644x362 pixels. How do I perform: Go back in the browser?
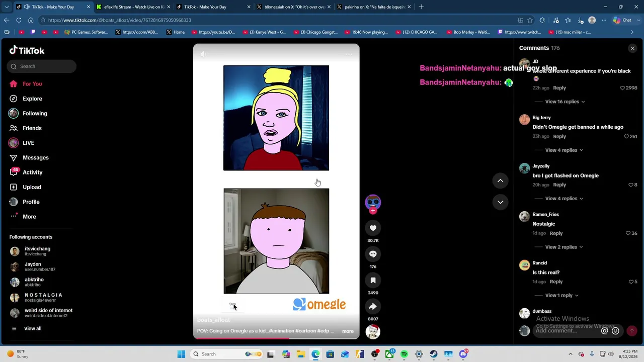pyautogui.click(x=7, y=20)
